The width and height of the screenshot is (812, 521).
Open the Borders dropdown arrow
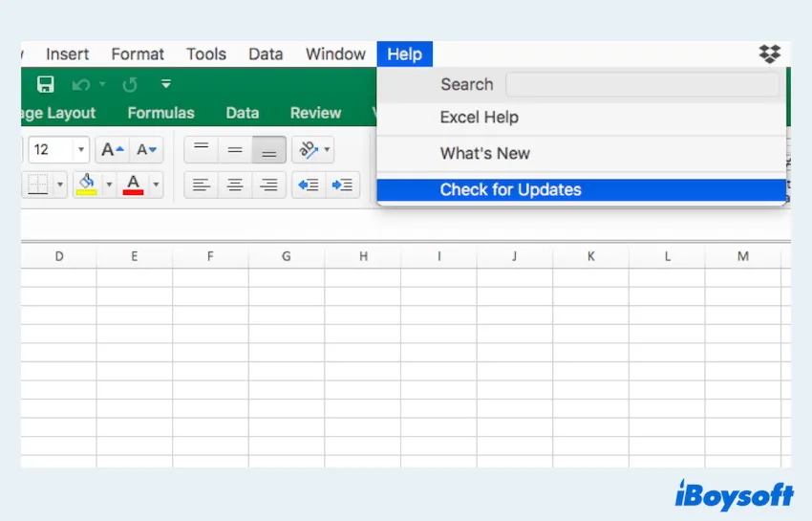tap(60, 185)
